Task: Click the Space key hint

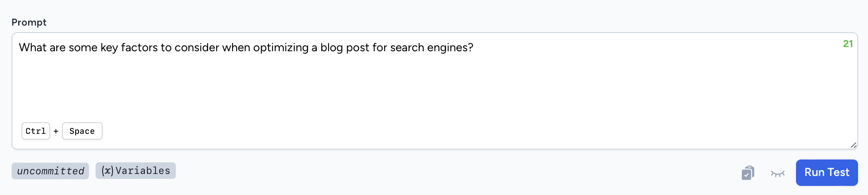Action: [x=82, y=131]
